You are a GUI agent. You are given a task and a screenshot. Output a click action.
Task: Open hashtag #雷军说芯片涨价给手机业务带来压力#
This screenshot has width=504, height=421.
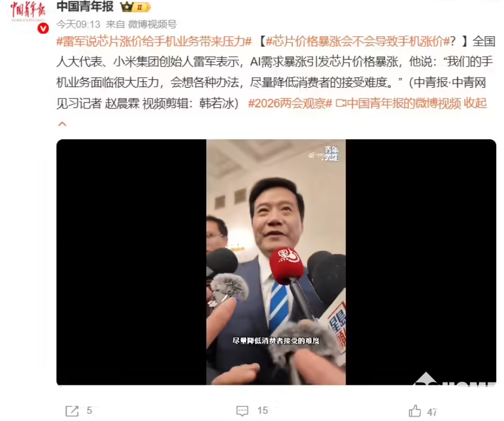tap(154, 42)
